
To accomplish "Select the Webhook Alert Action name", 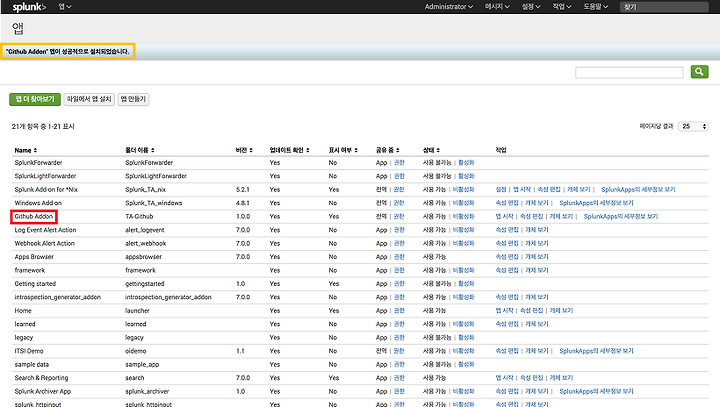I will [45, 243].
